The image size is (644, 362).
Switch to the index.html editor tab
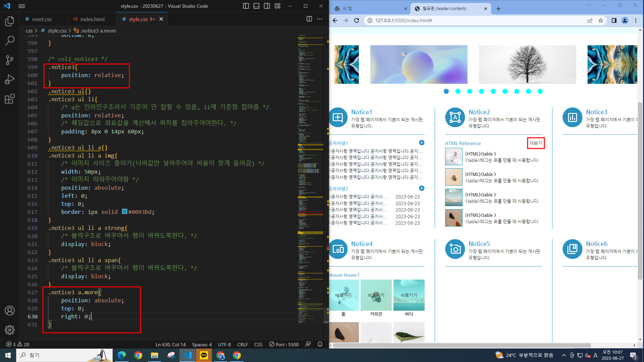click(92, 19)
